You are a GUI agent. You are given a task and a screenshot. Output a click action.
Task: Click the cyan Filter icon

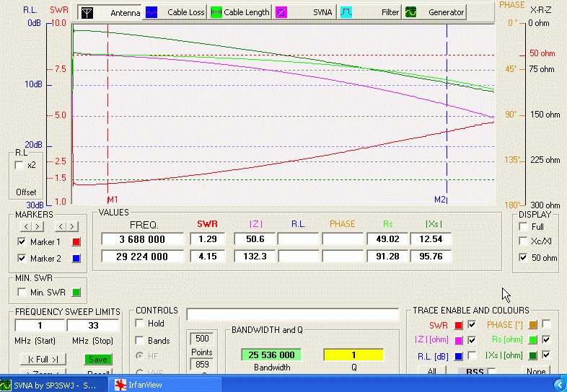click(346, 12)
